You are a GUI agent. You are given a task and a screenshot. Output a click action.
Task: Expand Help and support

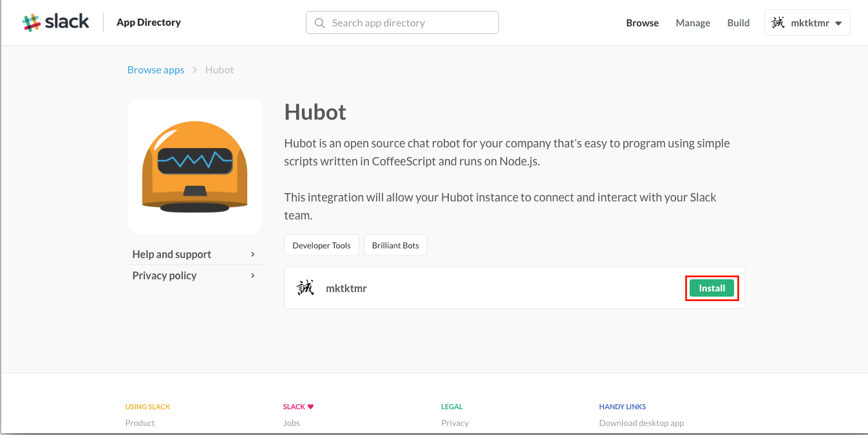(194, 254)
